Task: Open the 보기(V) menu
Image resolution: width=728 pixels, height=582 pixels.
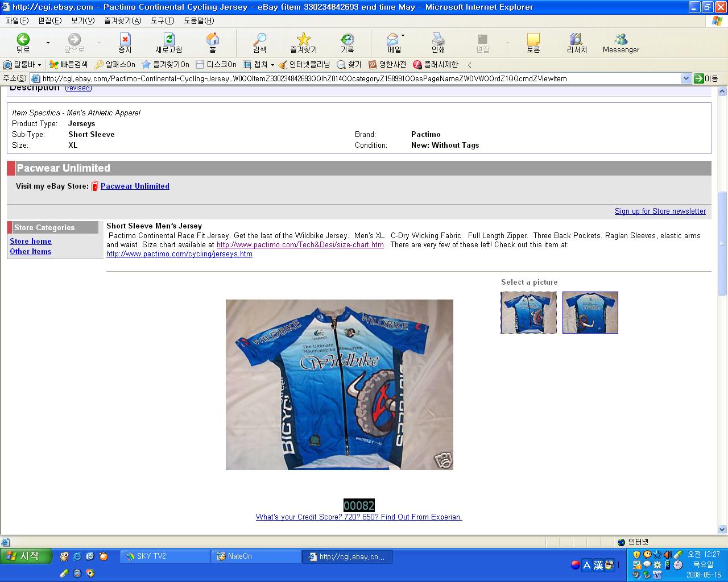Action: tap(82, 20)
